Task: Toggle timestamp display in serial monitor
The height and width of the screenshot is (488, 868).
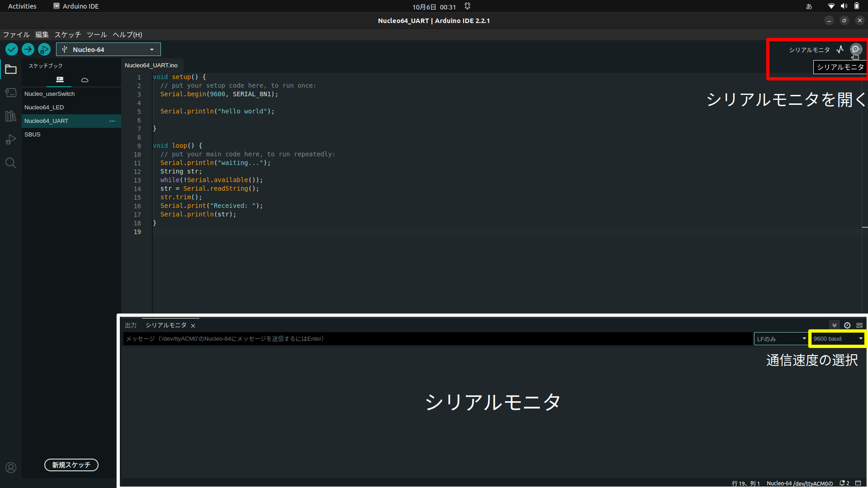Action: pos(847,325)
